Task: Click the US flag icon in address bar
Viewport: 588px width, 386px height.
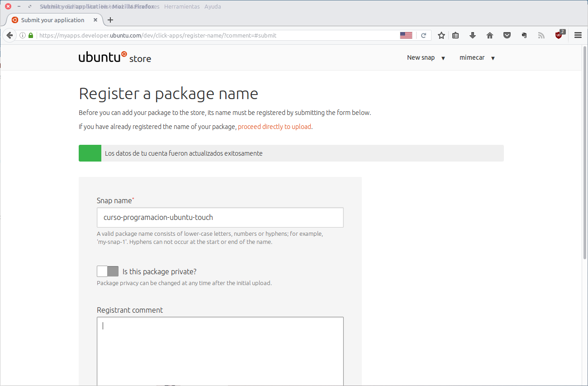Action: click(x=406, y=35)
